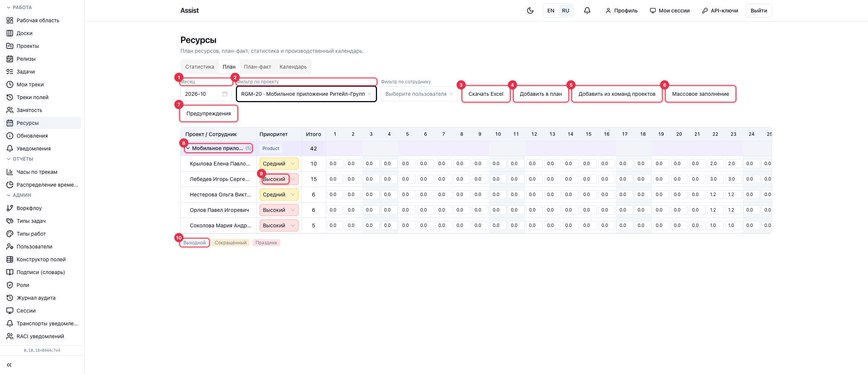Click Скачать Excel button
868x374 pixels.
pyautogui.click(x=486, y=94)
